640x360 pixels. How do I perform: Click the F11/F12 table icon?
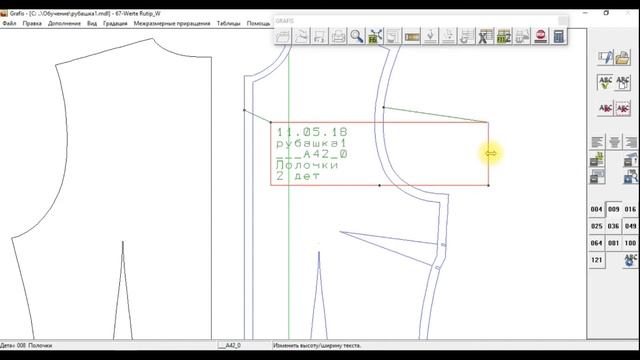(504, 36)
